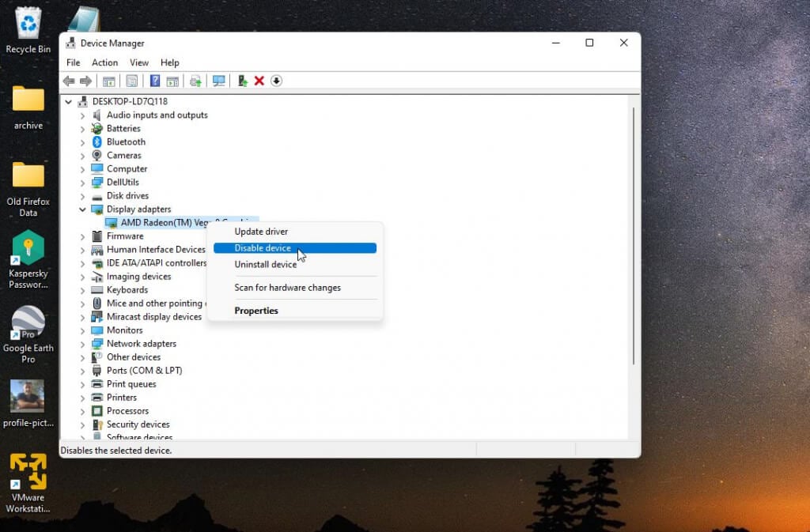
Task: Select IDE ATA/ATAPI controllers tree item
Action: [157, 262]
